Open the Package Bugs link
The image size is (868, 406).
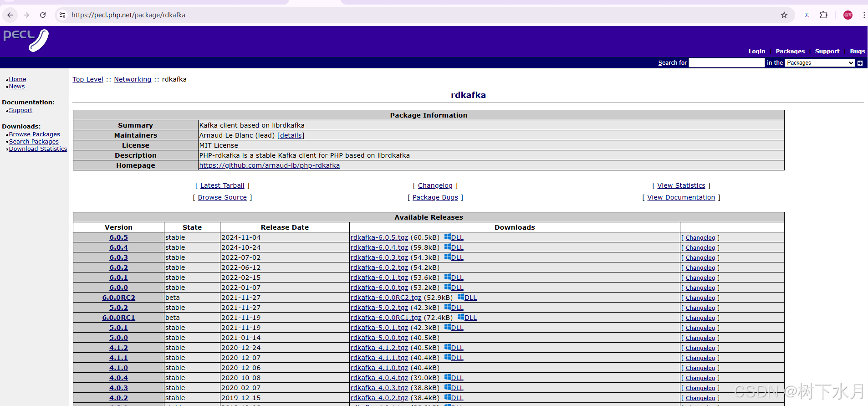point(435,197)
